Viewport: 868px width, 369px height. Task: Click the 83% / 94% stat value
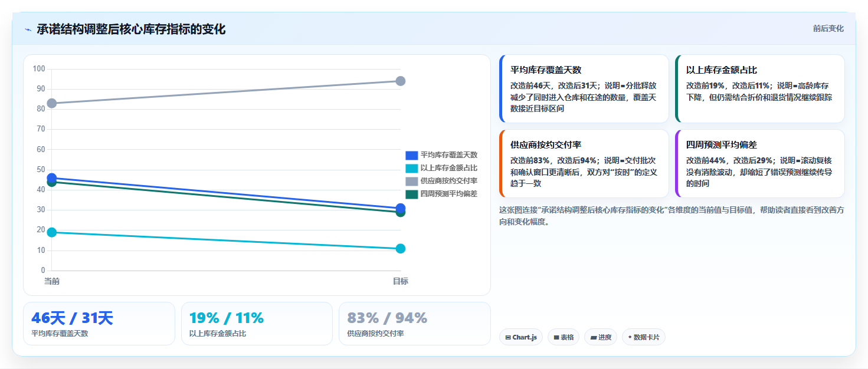pyautogui.click(x=387, y=318)
